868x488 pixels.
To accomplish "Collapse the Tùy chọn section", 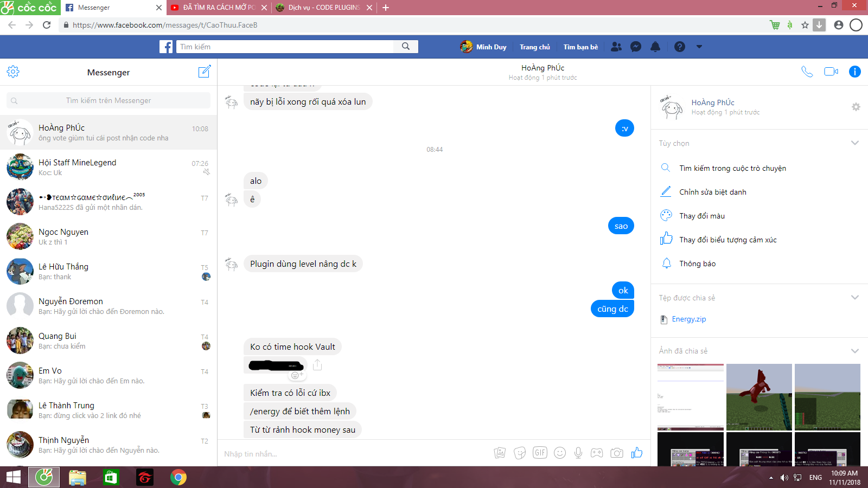I will click(x=855, y=143).
